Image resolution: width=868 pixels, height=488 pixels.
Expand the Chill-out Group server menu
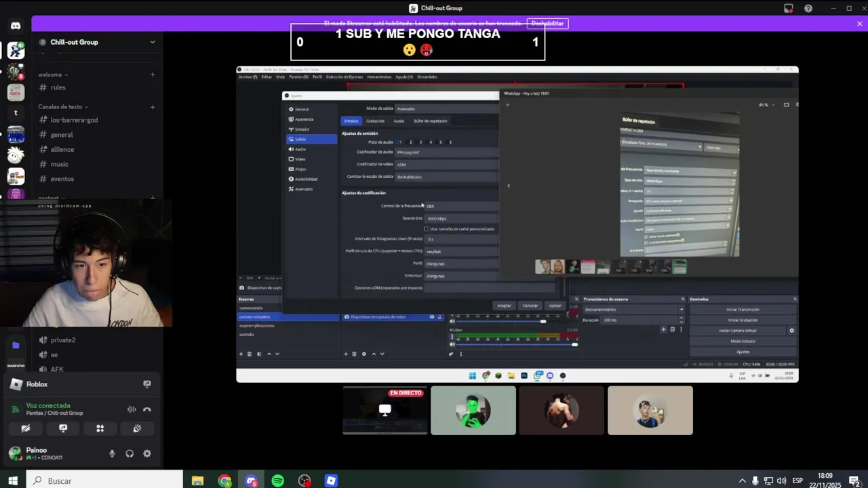pyautogui.click(x=153, y=42)
